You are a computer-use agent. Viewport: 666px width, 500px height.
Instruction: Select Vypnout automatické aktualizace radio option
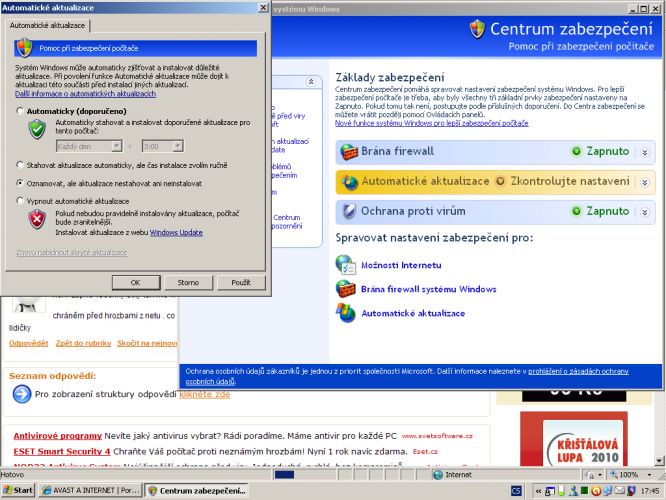point(20,201)
